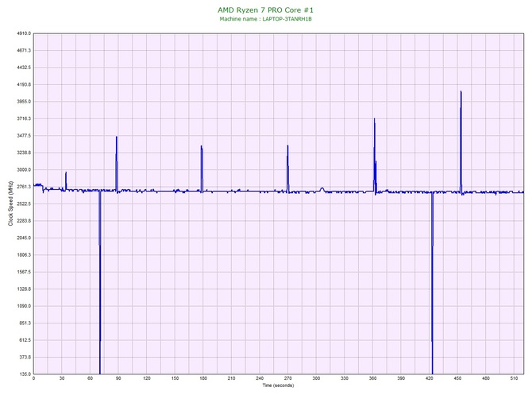Click the downward drop line near 70 seconds

pyautogui.click(x=100, y=282)
